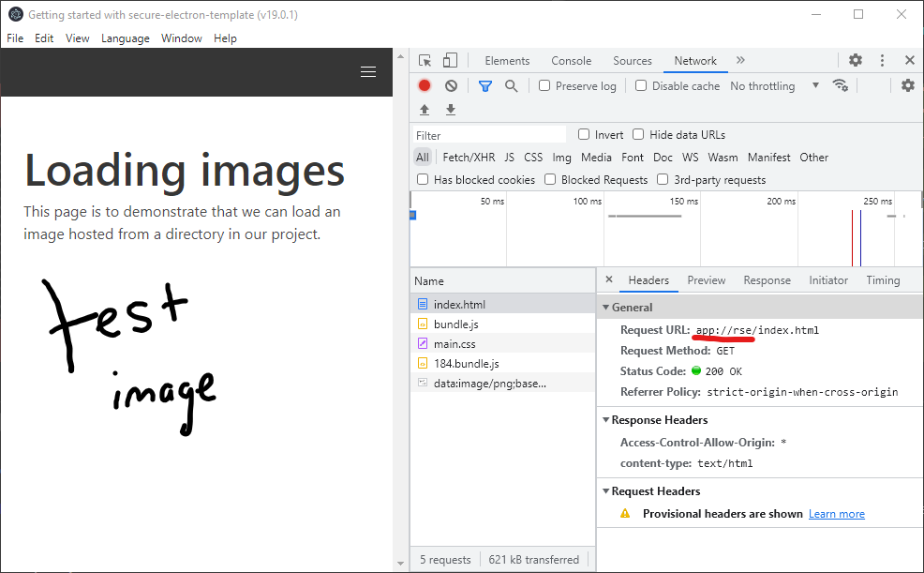Click the Filter input field
924x573 pixels.
coord(487,134)
